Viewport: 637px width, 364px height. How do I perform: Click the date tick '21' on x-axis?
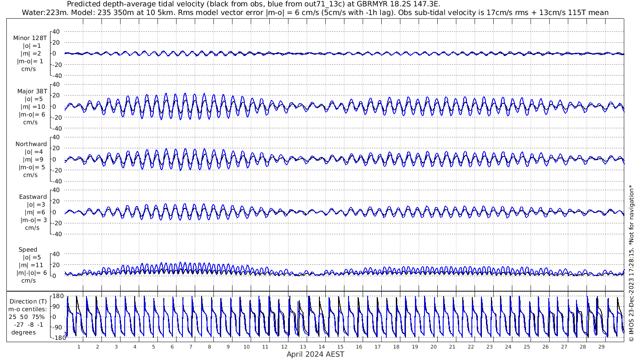[452, 347]
